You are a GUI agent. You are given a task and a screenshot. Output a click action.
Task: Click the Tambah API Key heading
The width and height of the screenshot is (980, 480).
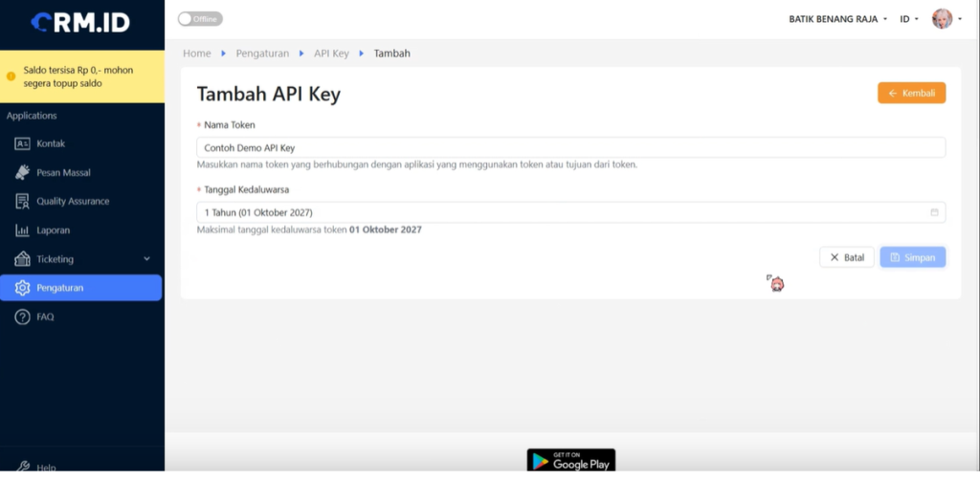pyautogui.click(x=269, y=95)
